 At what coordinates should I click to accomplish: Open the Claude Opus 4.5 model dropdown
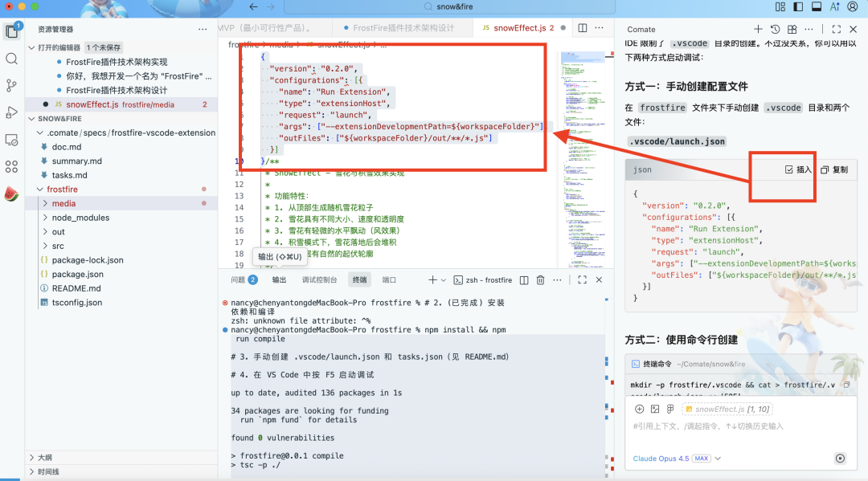click(x=677, y=459)
